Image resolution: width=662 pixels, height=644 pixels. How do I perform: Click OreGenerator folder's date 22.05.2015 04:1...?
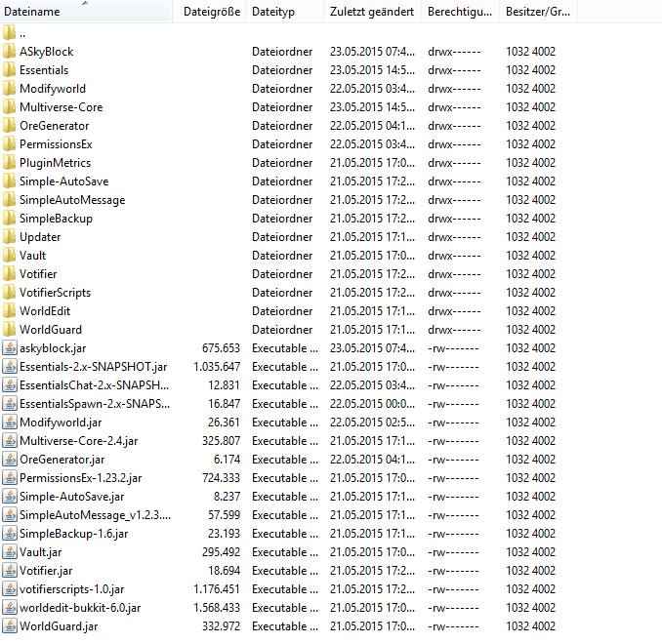coord(372,126)
